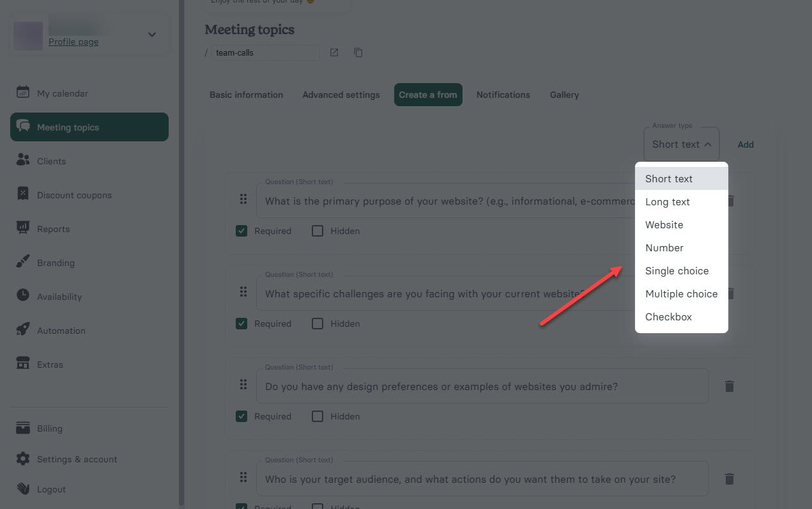
Task: Open the Profile page link
Action: click(73, 42)
